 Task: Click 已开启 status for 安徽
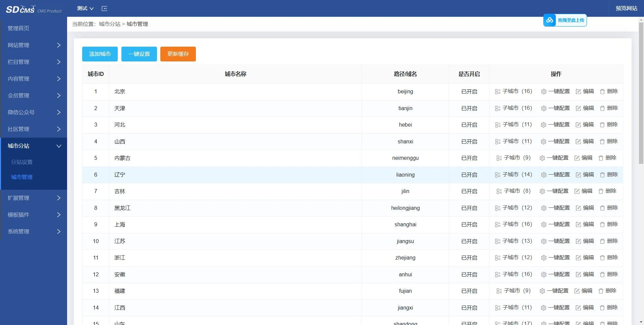tap(469, 275)
